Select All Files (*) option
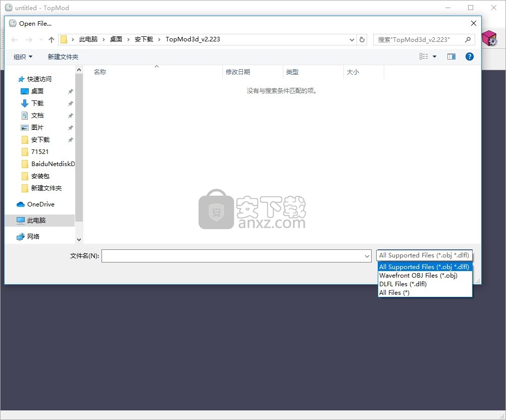 pyautogui.click(x=425, y=293)
